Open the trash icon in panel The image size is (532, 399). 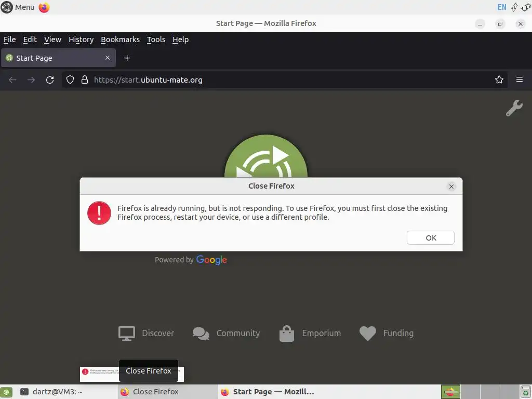[525, 392]
